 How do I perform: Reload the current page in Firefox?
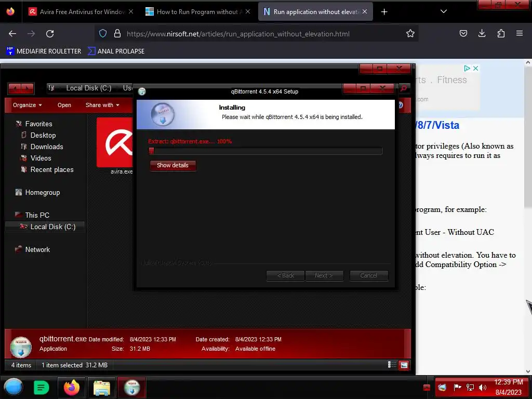click(50, 34)
